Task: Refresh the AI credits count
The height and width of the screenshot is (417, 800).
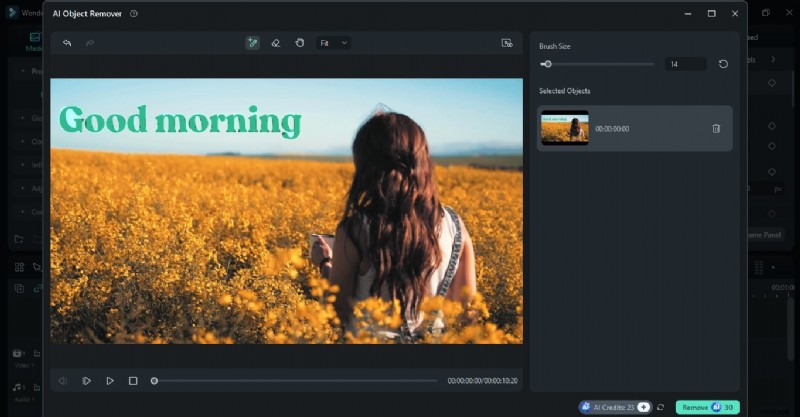Action: 661,407
